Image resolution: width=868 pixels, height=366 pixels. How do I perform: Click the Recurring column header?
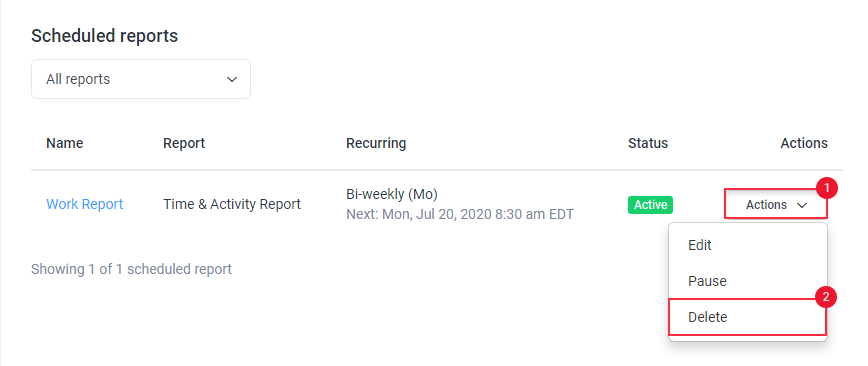tap(376, 143)
